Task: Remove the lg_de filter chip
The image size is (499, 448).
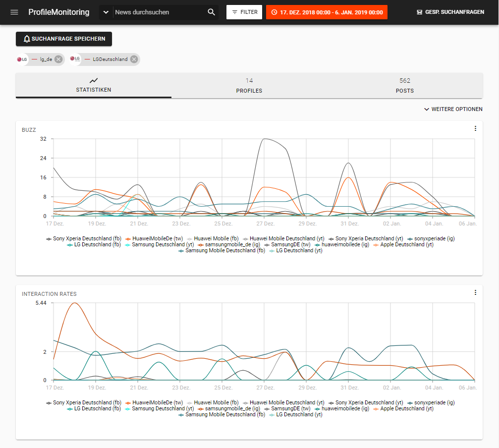Action: tap(58, 59)
